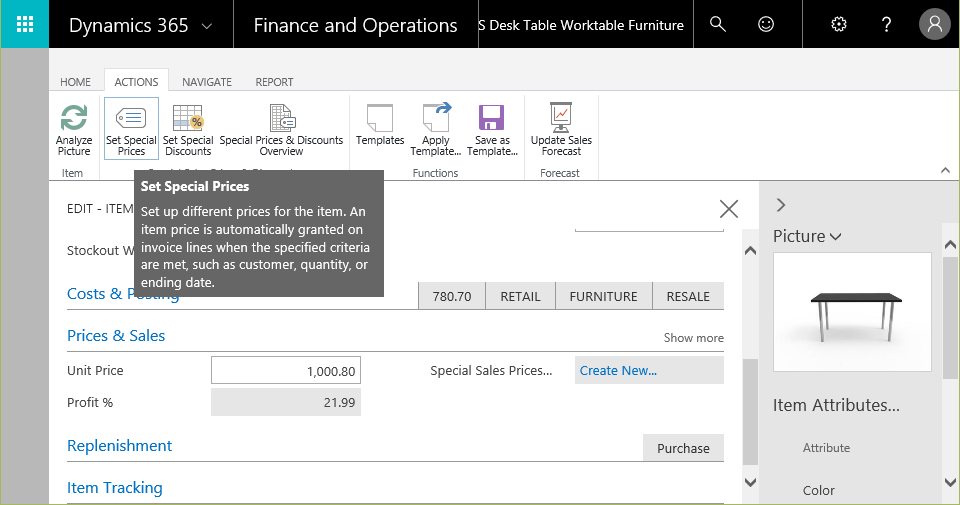Switch to the REPORT tab
Viewport: 960px width, 505px height.
click(x=274, y=82)
